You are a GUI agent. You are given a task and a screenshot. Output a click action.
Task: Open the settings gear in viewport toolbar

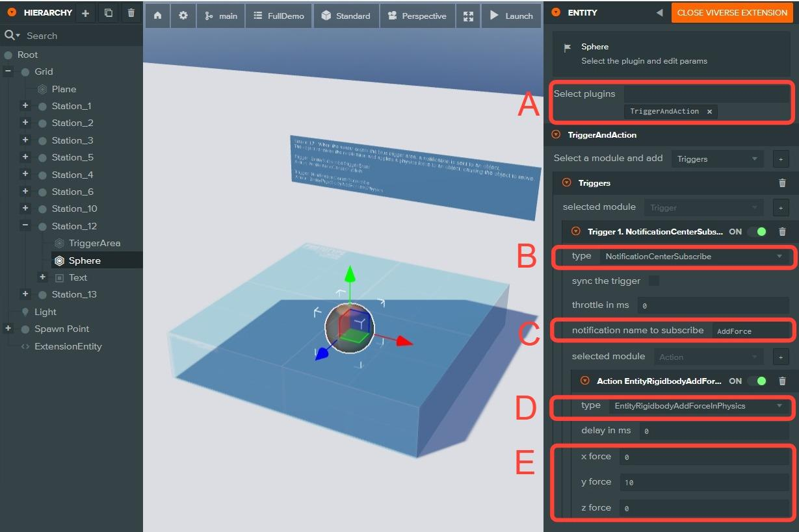183,16
